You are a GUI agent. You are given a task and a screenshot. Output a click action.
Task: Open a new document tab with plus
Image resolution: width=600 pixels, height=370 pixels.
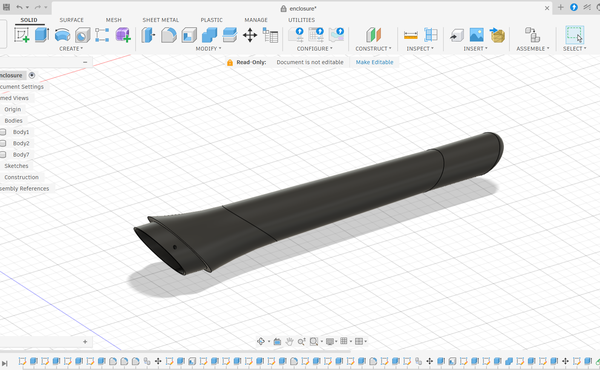click(561, 7)
